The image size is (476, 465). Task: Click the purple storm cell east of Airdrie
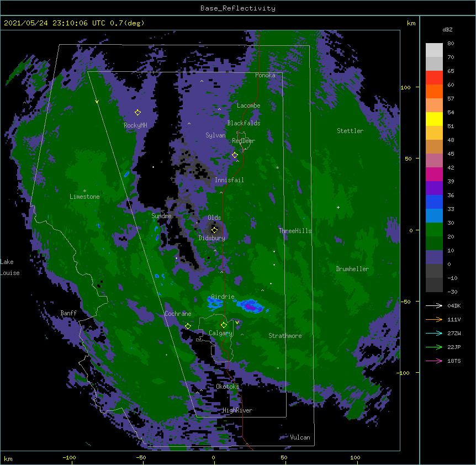251,306
